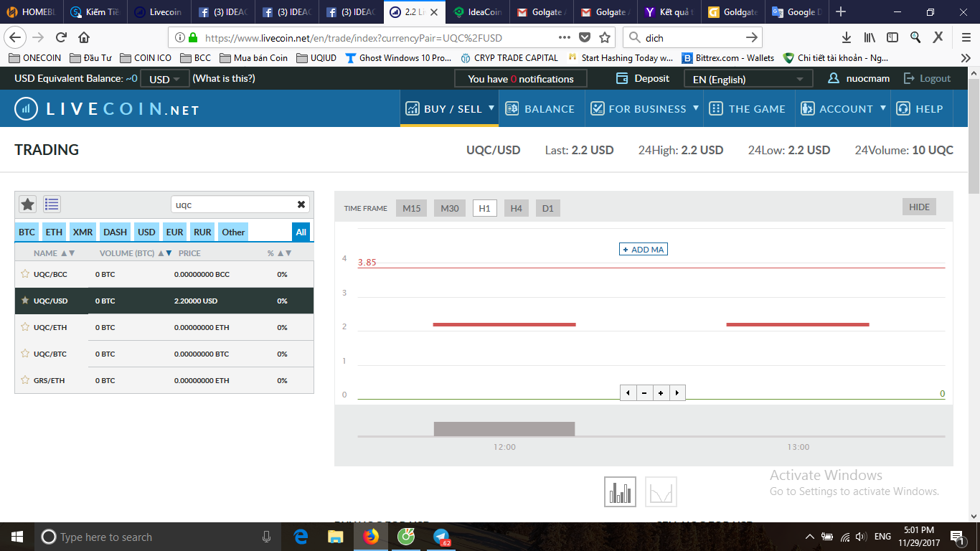Open the Pocket save icon in address bar
The image size is (980, 551).
pos(585,37)
